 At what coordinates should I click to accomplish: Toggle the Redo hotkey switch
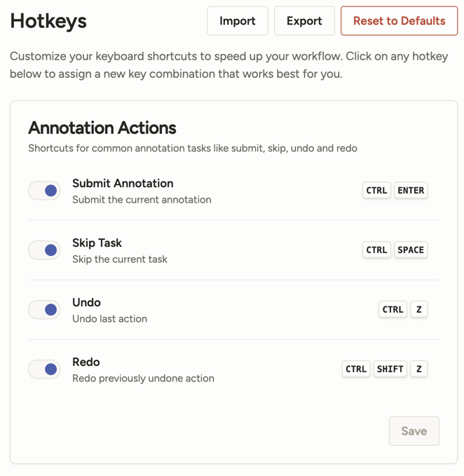44,369
